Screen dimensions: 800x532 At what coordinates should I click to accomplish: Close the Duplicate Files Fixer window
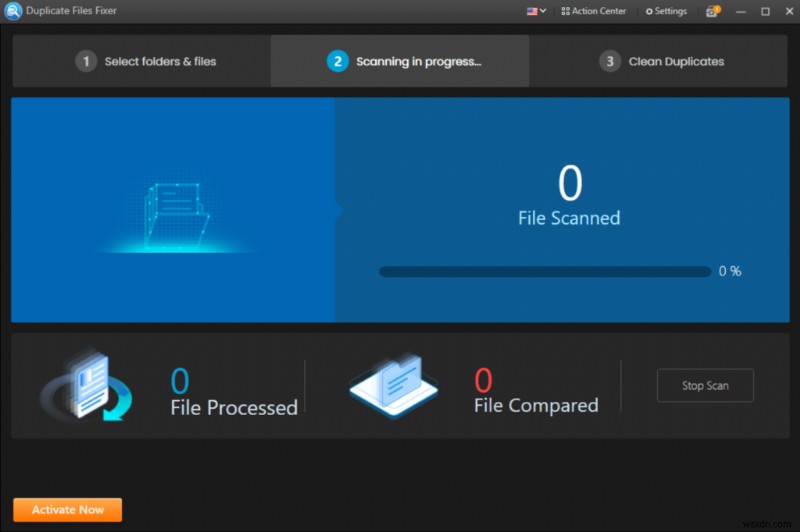(789, 11)
